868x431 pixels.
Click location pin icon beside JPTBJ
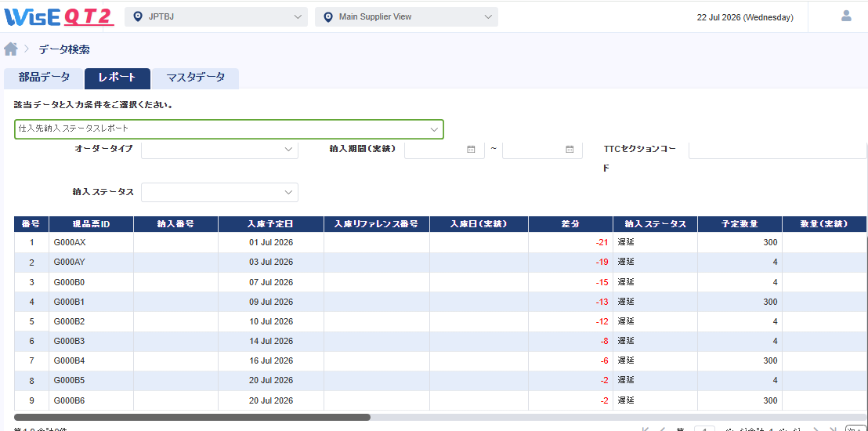click(x=138, y=17)
